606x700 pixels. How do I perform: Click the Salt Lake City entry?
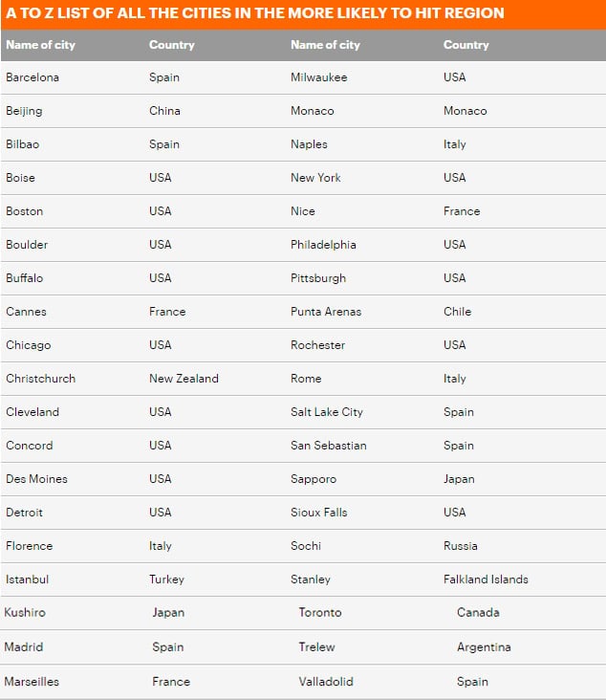pyautogui.click(x=327, y=412)
